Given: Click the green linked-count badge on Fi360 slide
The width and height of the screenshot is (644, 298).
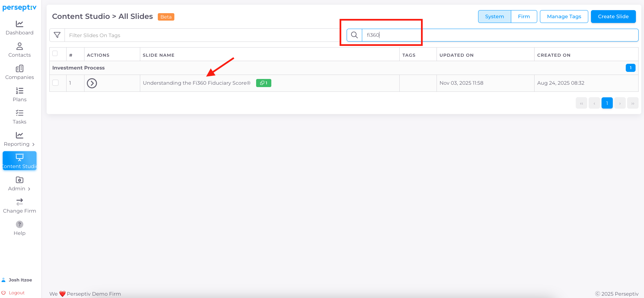Looking at the screenshot, I should point(264,83).
